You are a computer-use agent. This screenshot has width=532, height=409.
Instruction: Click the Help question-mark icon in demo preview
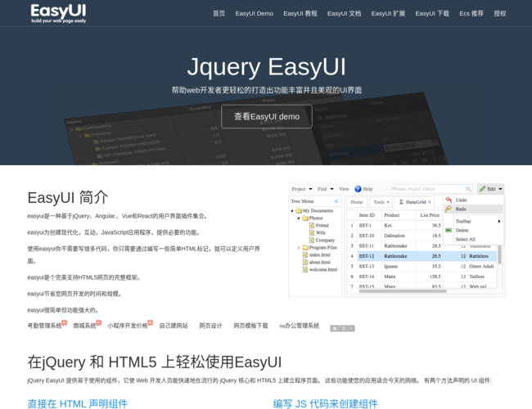pos(358,189)
